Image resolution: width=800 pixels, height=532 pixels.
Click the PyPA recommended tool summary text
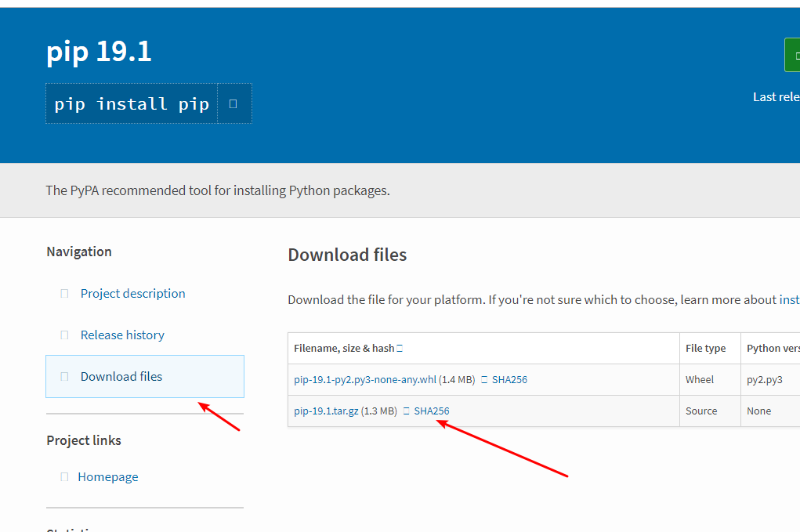(218, 190)
